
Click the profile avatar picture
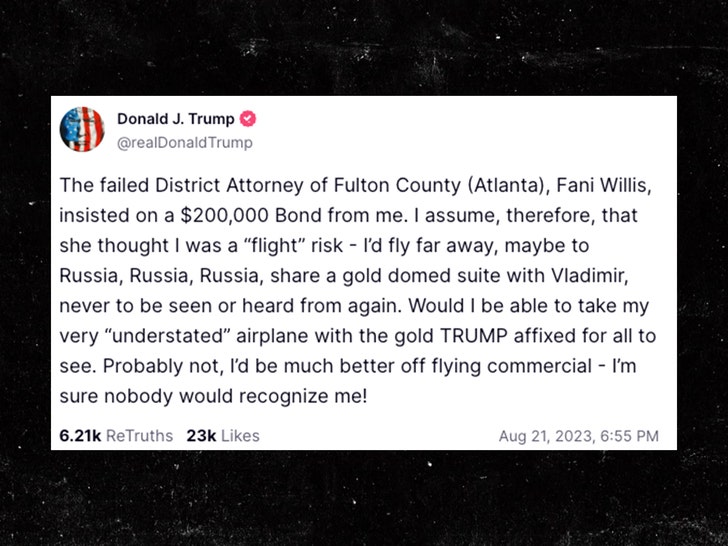point(83,130)
